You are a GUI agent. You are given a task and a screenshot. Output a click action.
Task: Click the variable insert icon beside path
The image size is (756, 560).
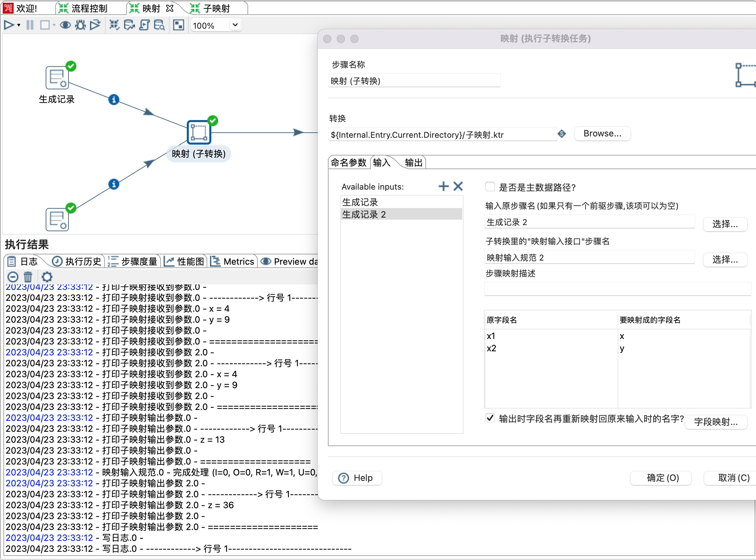tap(562, 134)
